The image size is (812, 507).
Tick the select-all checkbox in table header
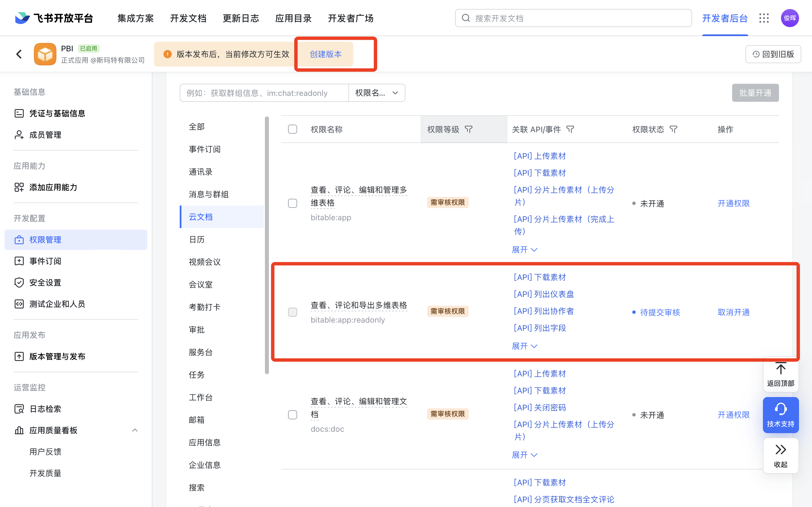[293, 129]
